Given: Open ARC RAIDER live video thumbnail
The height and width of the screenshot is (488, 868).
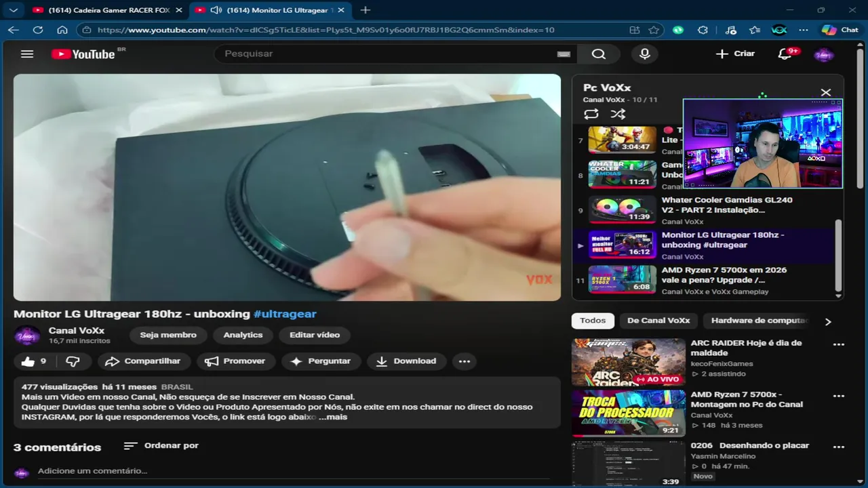Looking at the screenshot, I should click(629, 362).
